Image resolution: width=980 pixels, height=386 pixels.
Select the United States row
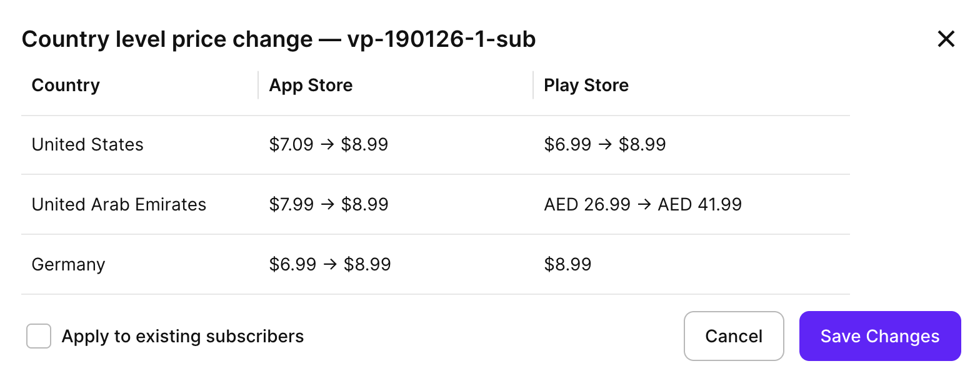point(87,144)
